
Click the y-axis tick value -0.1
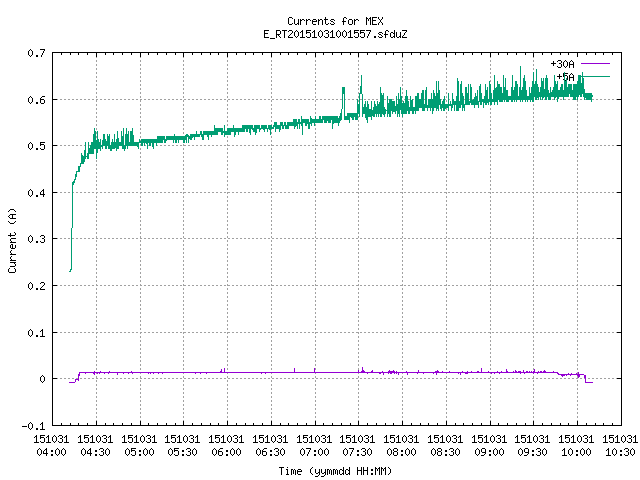pyautogui.click(x=33, y=426)
